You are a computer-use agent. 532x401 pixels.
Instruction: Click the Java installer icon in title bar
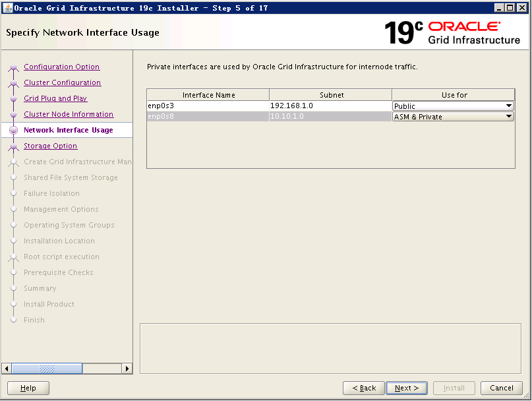click(x=7, y=7)
